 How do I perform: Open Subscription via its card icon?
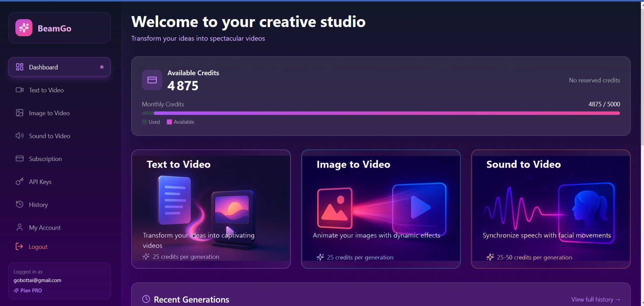click(20, 159)
